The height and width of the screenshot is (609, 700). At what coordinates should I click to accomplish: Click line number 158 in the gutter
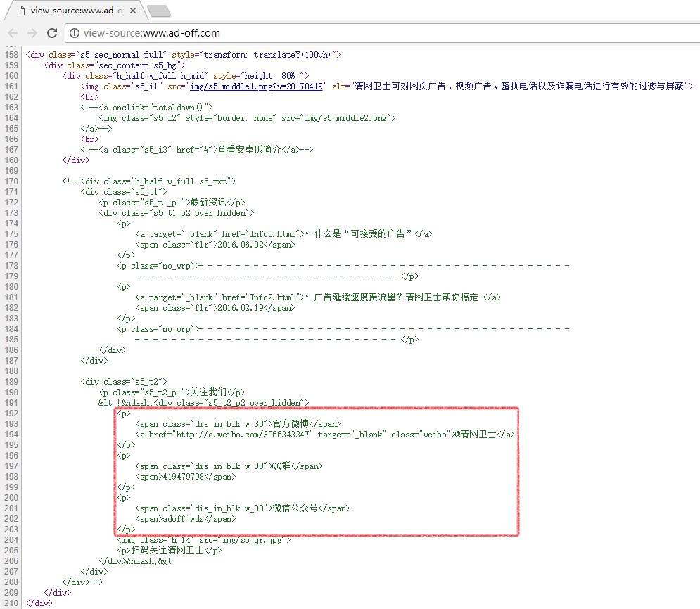11,55
